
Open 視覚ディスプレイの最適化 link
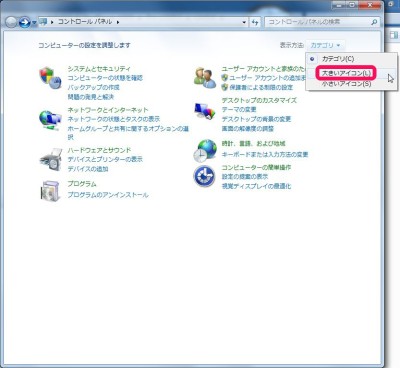pos(256,186)
